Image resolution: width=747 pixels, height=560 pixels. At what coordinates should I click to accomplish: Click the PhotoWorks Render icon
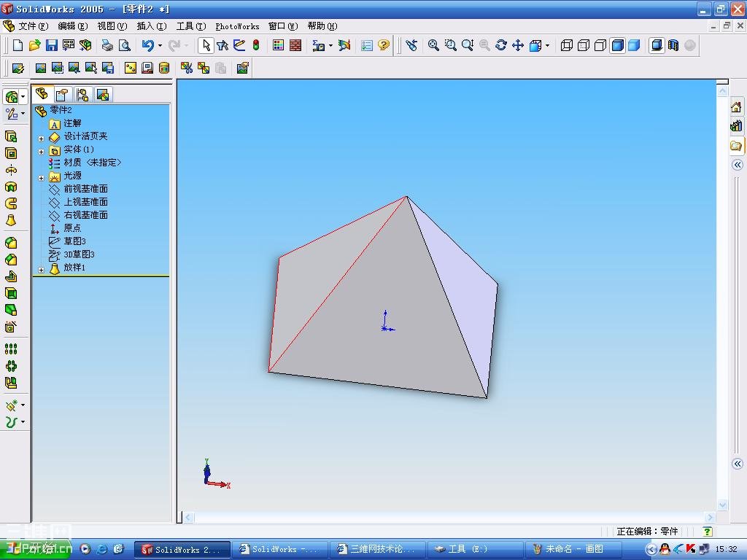point(41,68)
